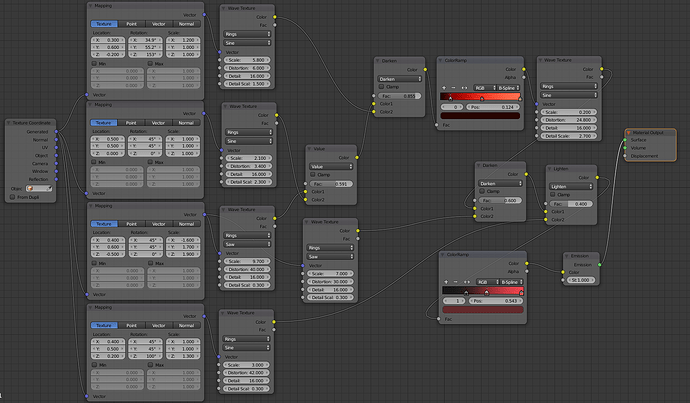
Task: Click the Scale 5.800 field in Wave Texture
Action: [247, 60]
